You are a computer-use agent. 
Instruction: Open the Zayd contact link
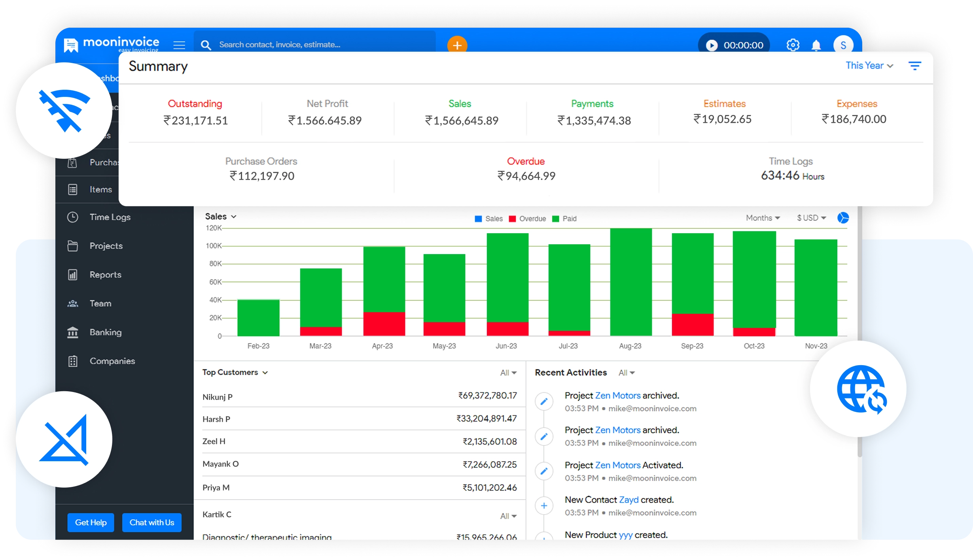pos(628,500)
